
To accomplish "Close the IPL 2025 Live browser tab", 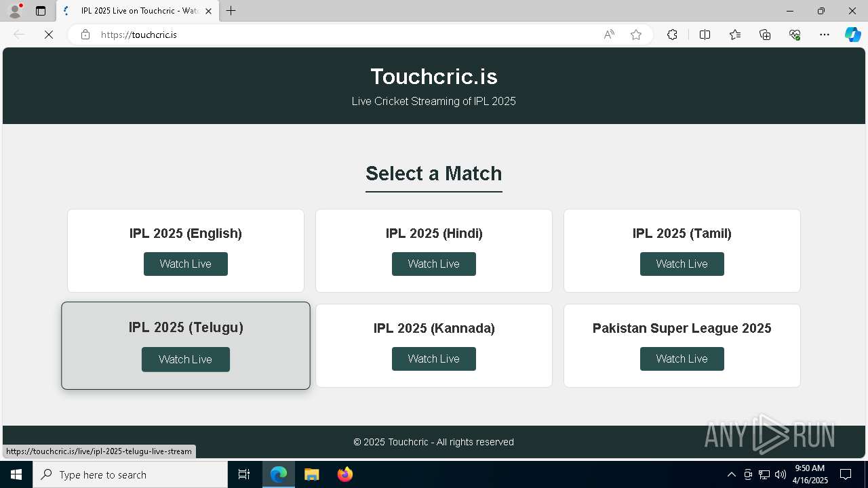I will [x=209, y=11].
